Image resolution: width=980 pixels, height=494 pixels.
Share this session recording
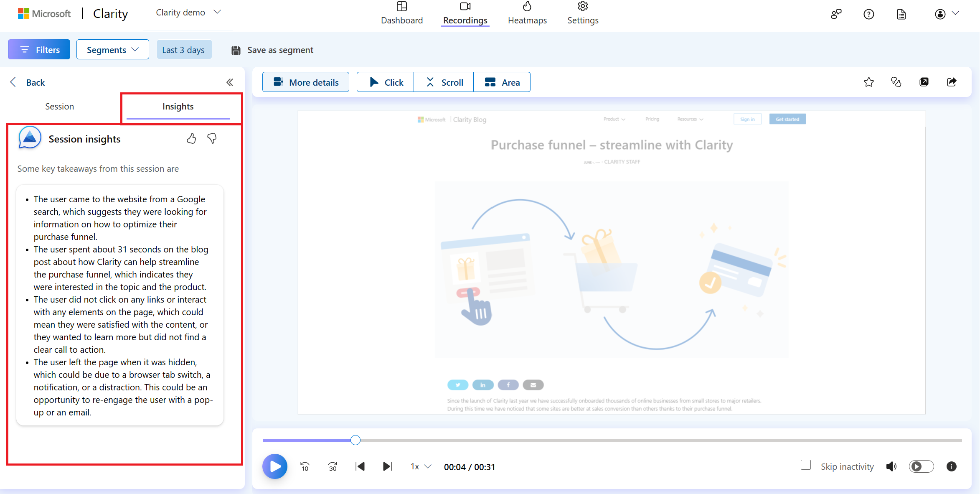951,82
